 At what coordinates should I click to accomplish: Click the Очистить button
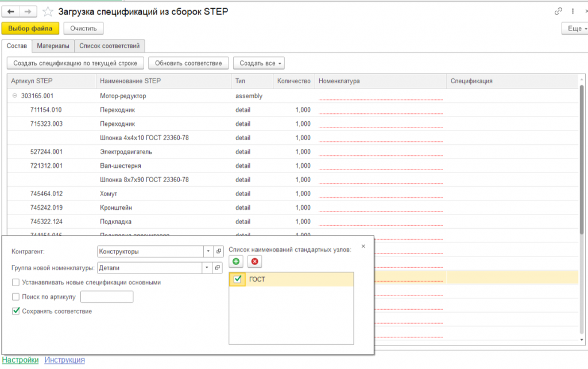point(83,29)
